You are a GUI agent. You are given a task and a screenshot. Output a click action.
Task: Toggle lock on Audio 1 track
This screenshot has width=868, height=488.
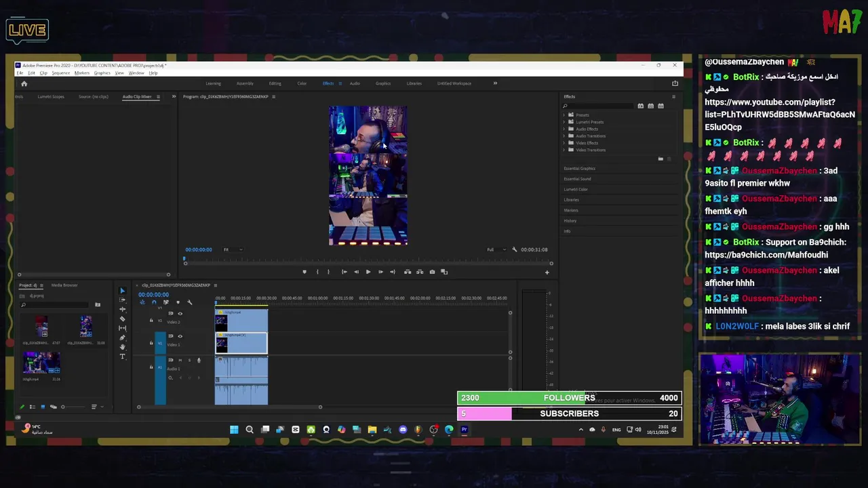click(x=151, y=367)
